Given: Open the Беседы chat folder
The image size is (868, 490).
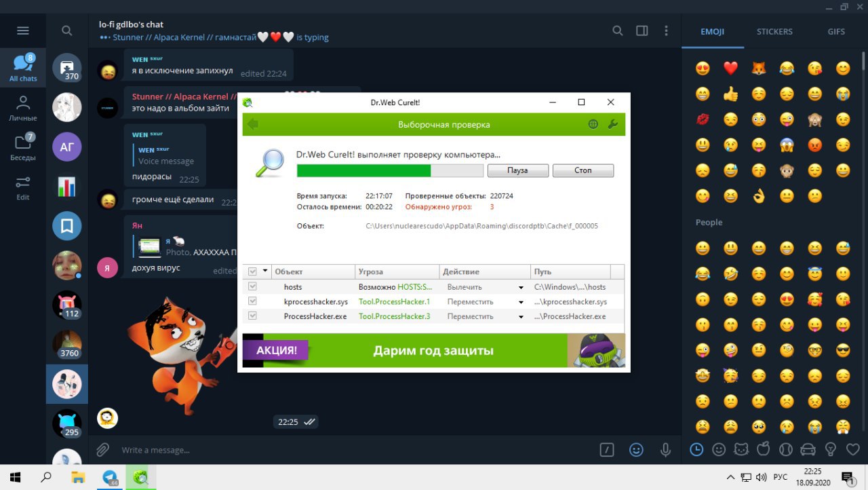Looking at the screenshot, I should (23, 147).
